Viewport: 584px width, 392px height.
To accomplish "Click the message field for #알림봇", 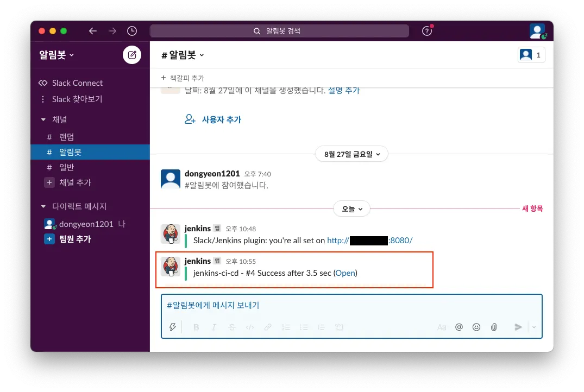I will (351, 306).
